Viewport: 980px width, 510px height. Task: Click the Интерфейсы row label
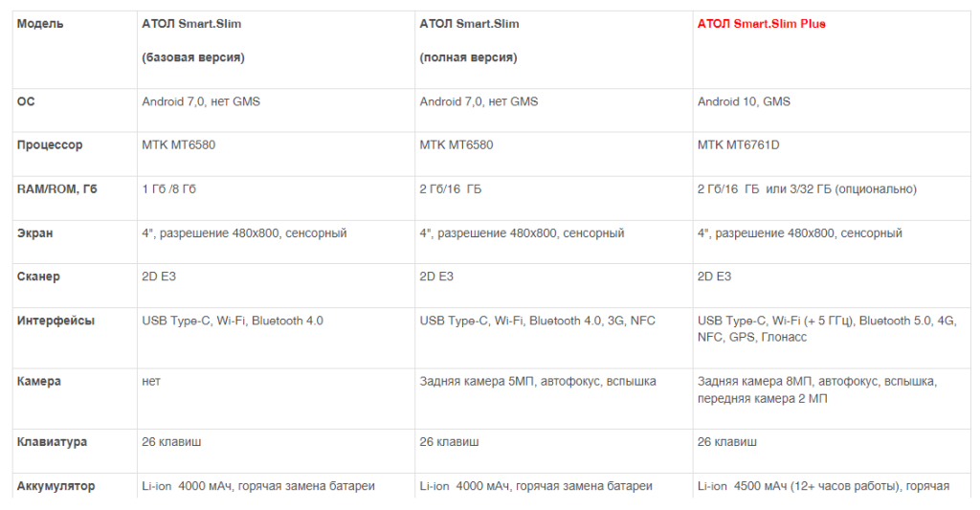pyautogui.click(x=56, y=321)
